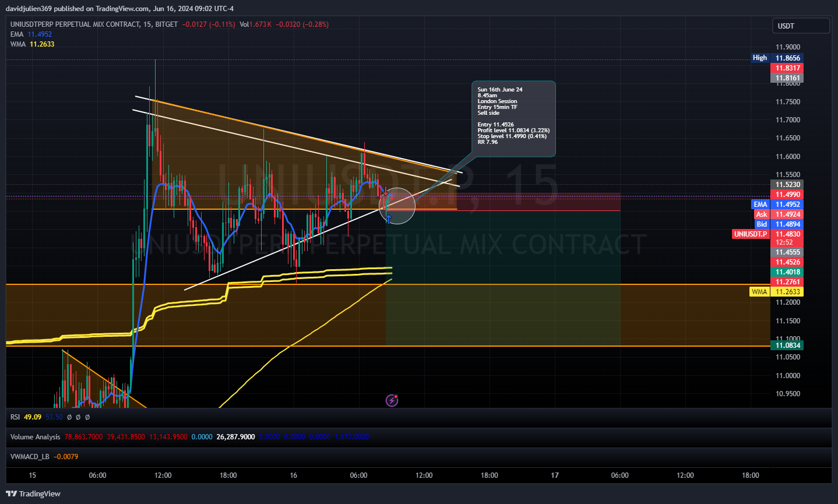Click the UNIUSDT.P last price tag
This screenshot has height=504, width=838.
[751, 234]
